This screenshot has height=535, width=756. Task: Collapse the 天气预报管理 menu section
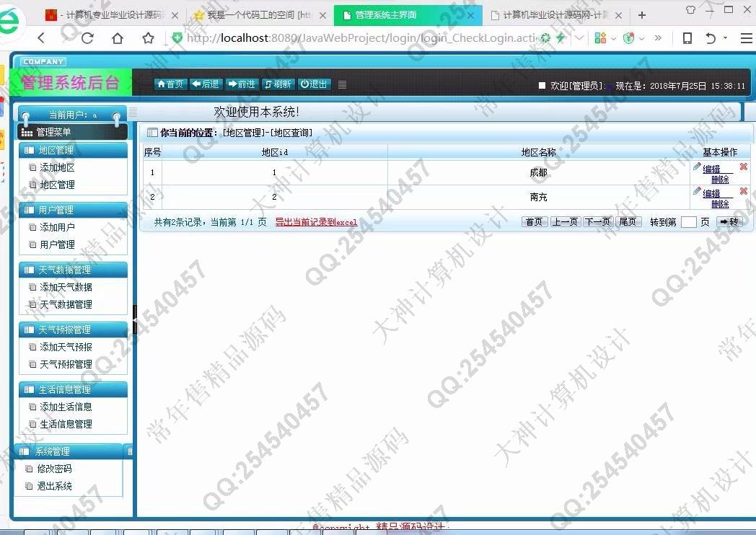pyautogui.click(x=74, y=330)
